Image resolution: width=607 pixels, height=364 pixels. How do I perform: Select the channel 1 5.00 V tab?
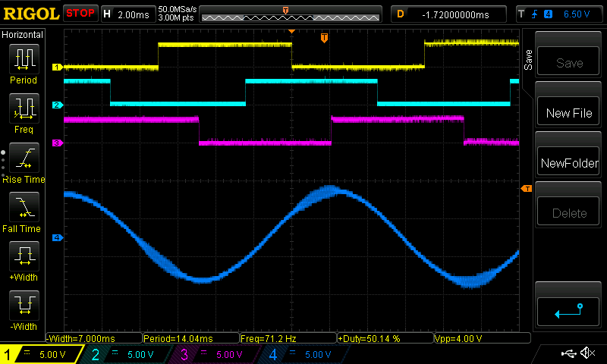(41, 354)
